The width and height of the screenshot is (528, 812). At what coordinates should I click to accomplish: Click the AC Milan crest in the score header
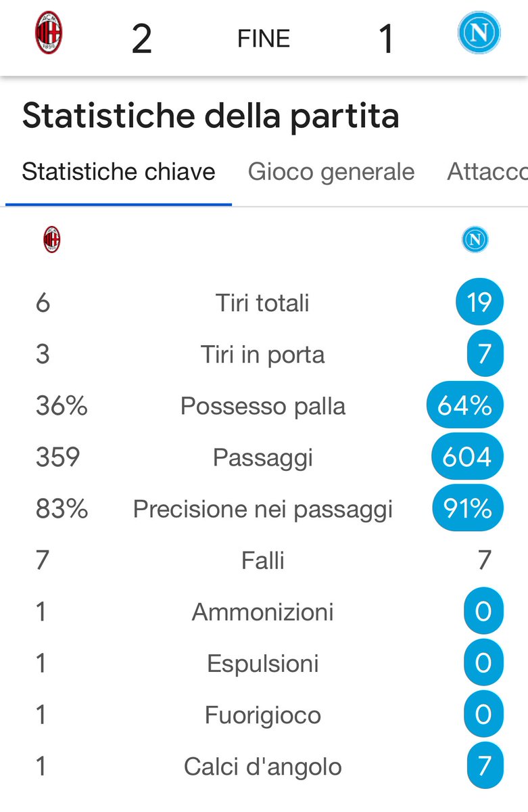tap(49, 32)
